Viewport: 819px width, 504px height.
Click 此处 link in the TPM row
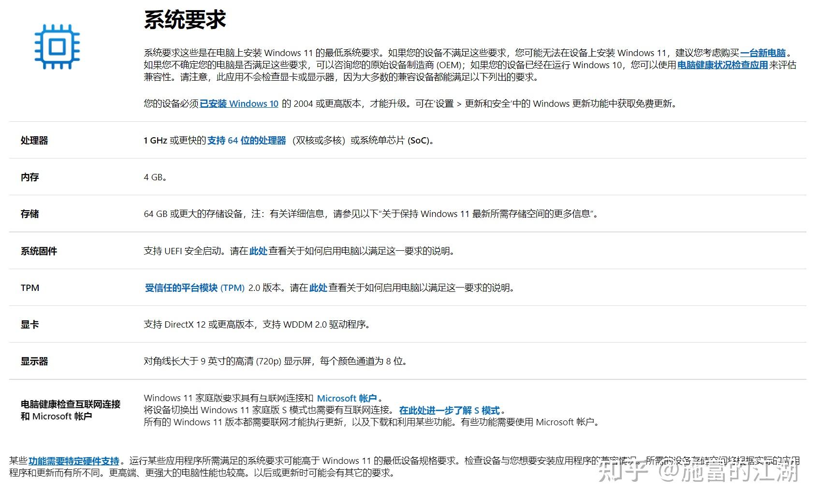point(318,288)
